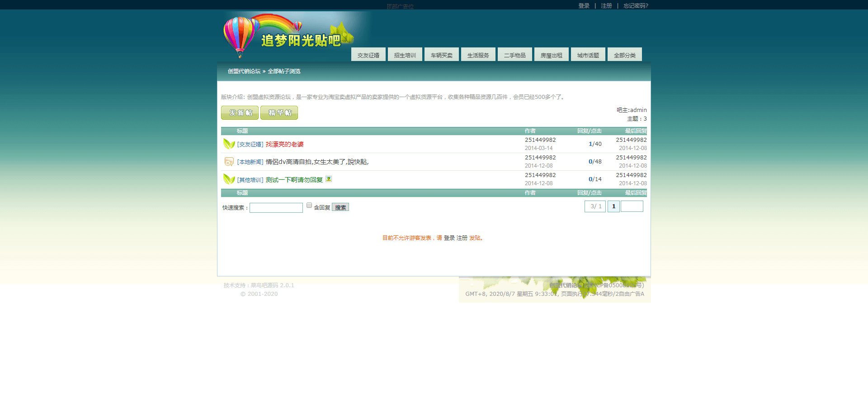Click leaf icon beside 找漂亮的老婆 thread
The height and width of the screenshot is (416, 868).
pos(229,144)
